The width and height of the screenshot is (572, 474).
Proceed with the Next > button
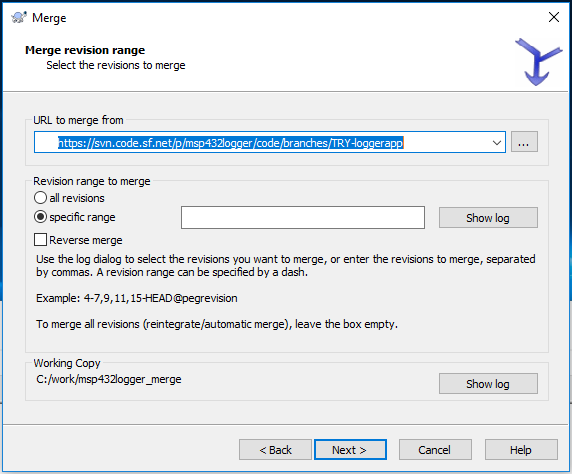point(350,450)
